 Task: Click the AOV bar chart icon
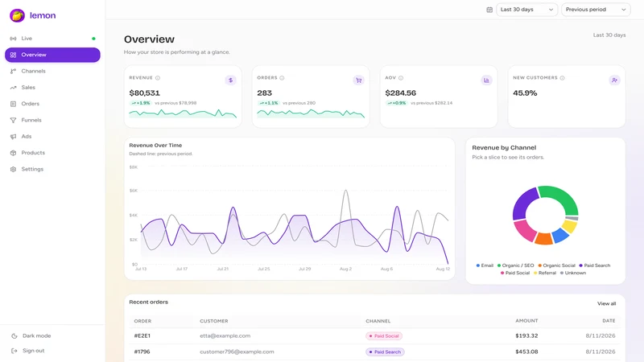486,80
